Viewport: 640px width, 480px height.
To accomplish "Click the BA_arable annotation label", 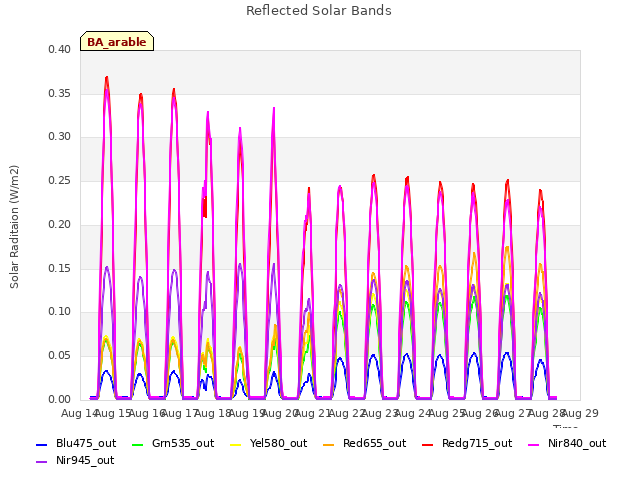I will [117, 41].
